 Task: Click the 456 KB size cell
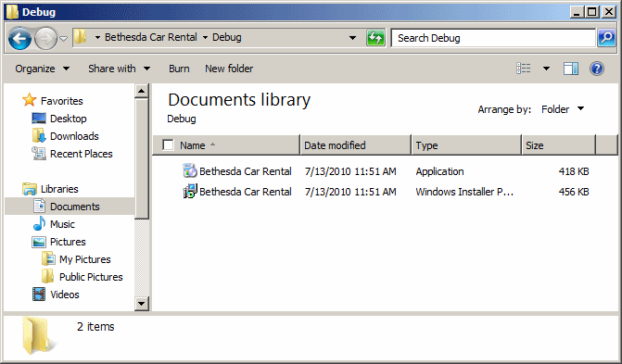tap(574, 192)
